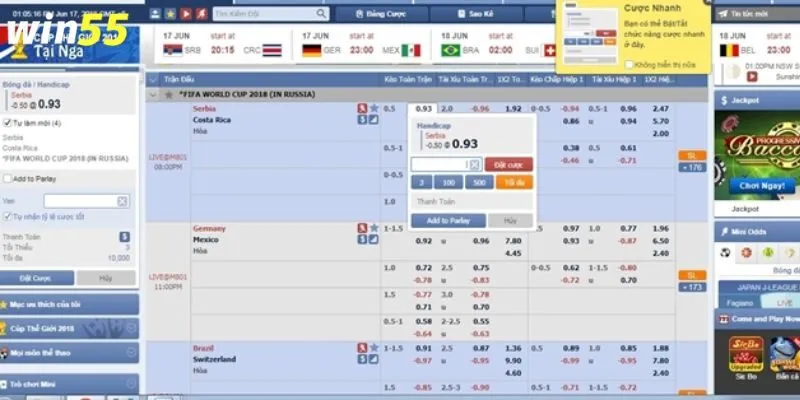Clear the left bet slip stake field

point(122,202)
